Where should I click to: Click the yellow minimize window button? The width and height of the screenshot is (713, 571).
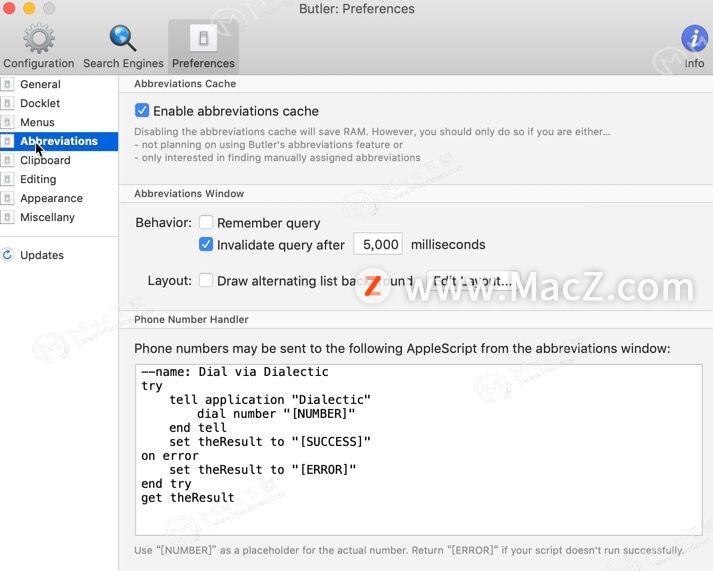click(29, 8)
